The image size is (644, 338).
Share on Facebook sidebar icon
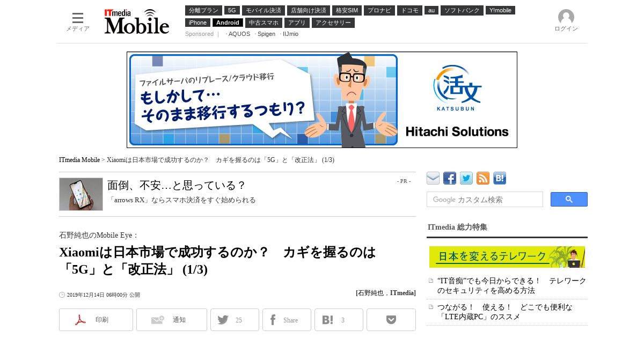pyautogui.click(x=450, y=179)
